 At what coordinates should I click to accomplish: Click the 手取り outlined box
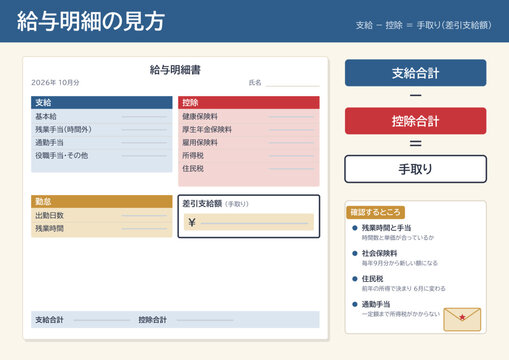[415, 169]
